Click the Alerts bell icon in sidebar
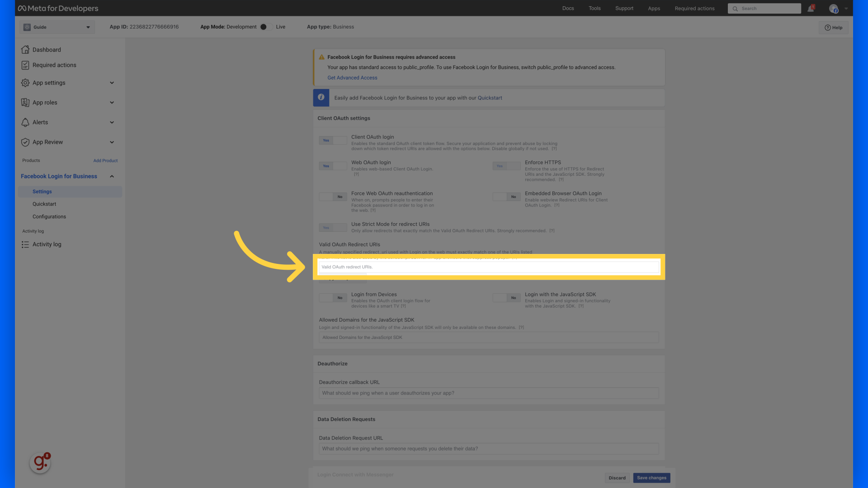 25,122
